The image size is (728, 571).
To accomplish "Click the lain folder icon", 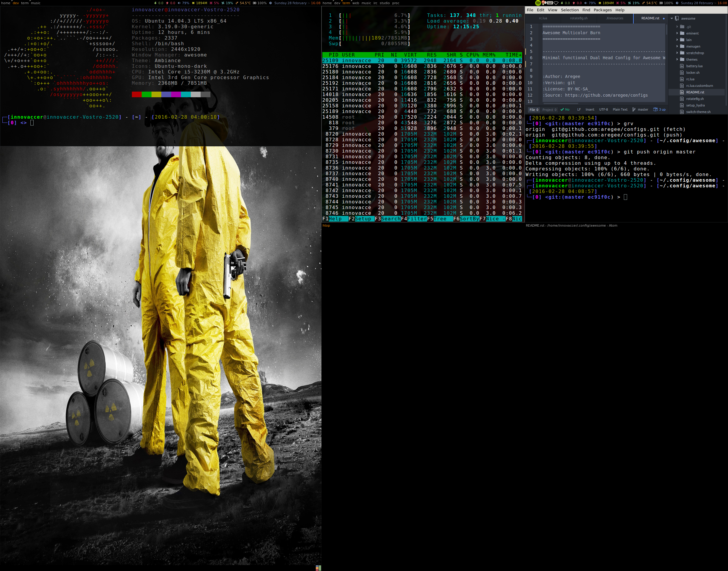I will click(x=682, y=40).
